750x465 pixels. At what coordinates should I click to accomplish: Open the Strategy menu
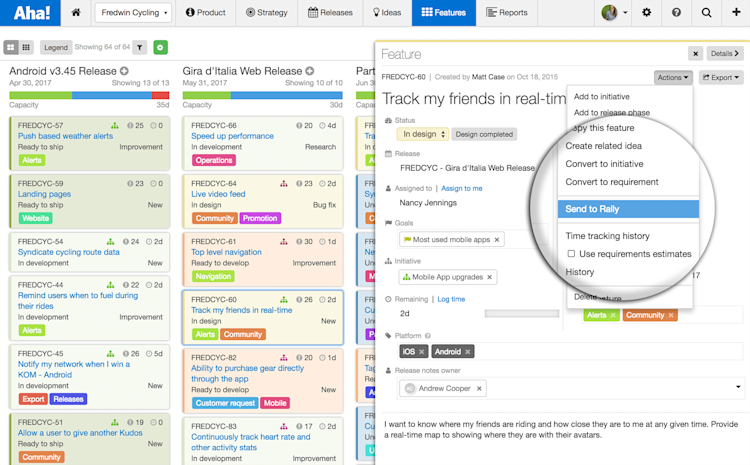coord(267,12)
